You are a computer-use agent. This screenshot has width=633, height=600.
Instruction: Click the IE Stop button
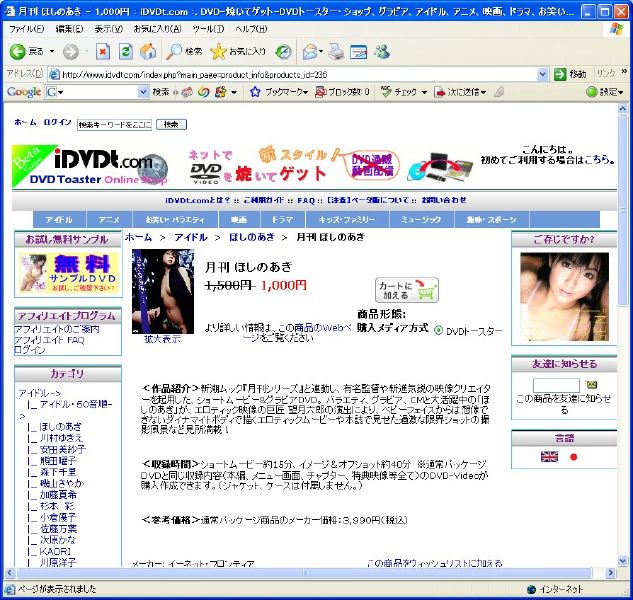coord(103,51)
